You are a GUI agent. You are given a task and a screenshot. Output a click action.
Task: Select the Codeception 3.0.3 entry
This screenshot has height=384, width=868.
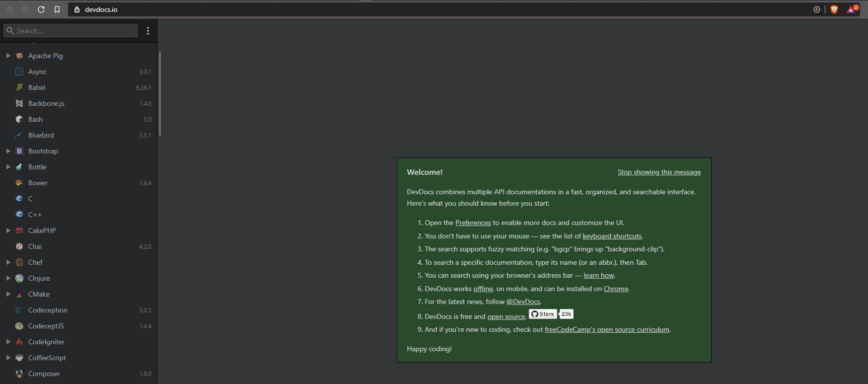click(78, 310)
